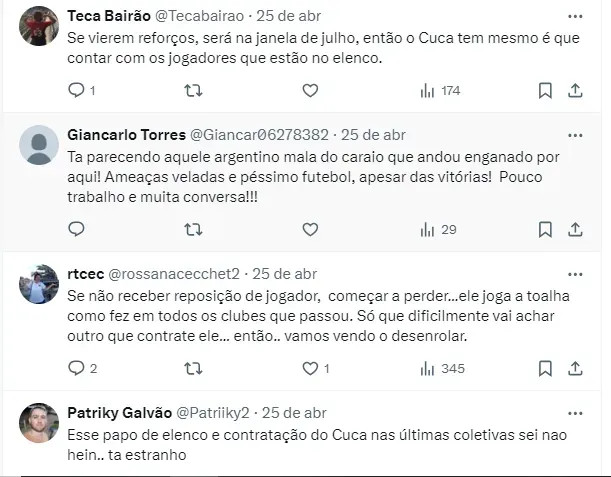Retweet Teca Bairão's post
Screen dimensions: 611x477
[x=194, y=91]
